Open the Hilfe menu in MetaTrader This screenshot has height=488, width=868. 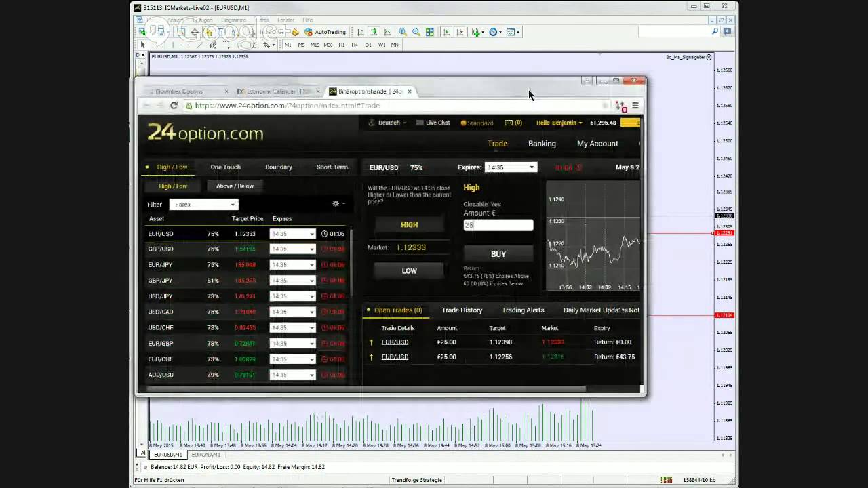tap(308, 20)
